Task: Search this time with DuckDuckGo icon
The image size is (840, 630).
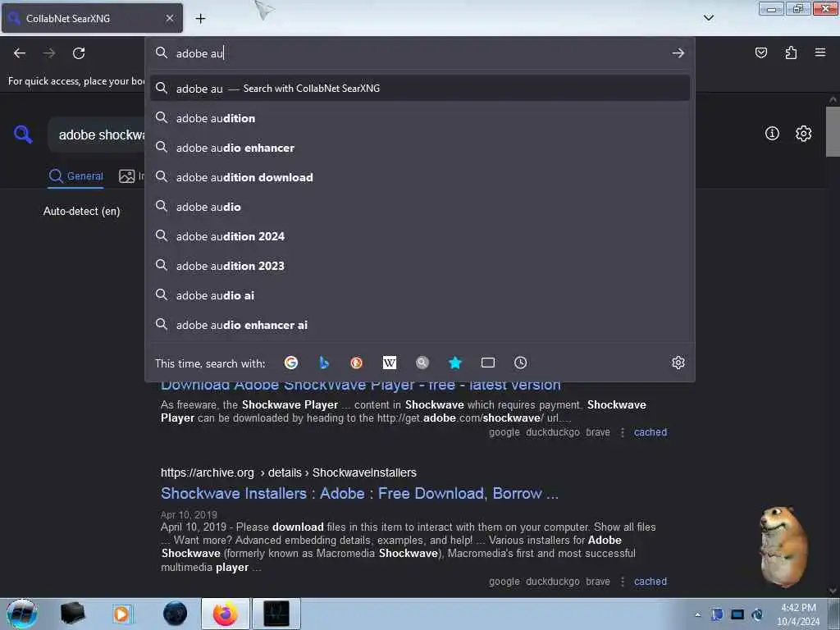Action: [356, 363]
